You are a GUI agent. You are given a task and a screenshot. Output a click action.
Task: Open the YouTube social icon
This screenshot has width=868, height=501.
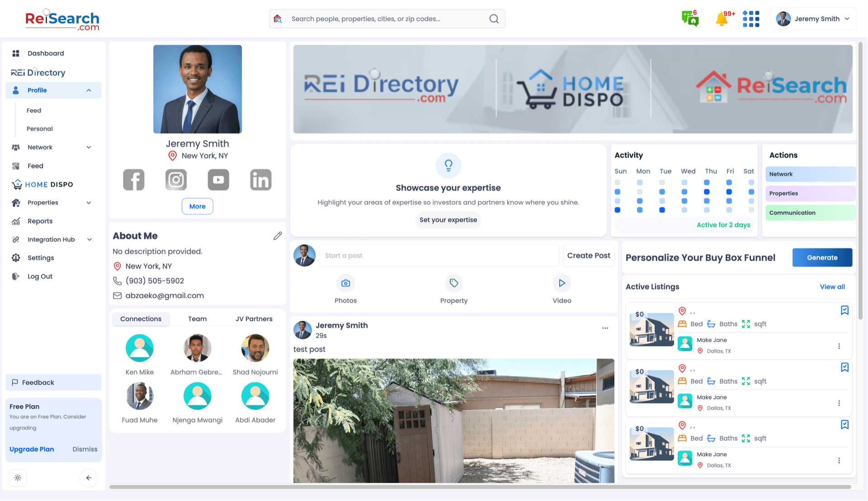218,180
